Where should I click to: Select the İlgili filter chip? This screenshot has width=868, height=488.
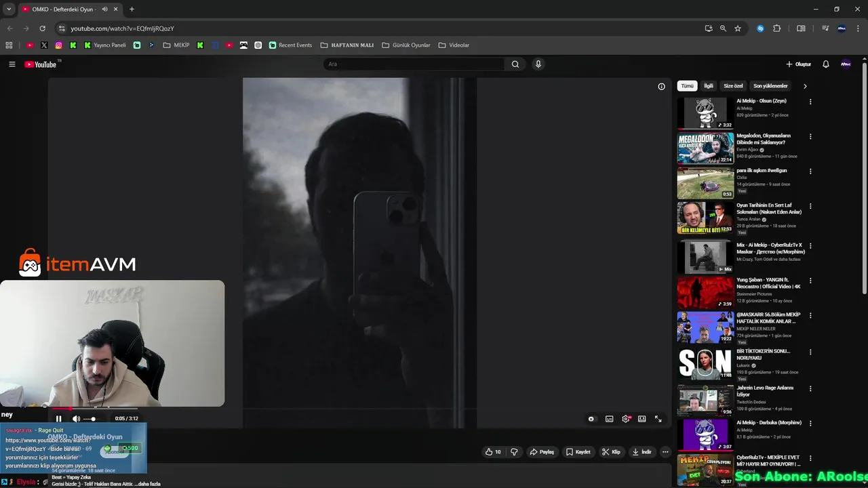point(709,86)
